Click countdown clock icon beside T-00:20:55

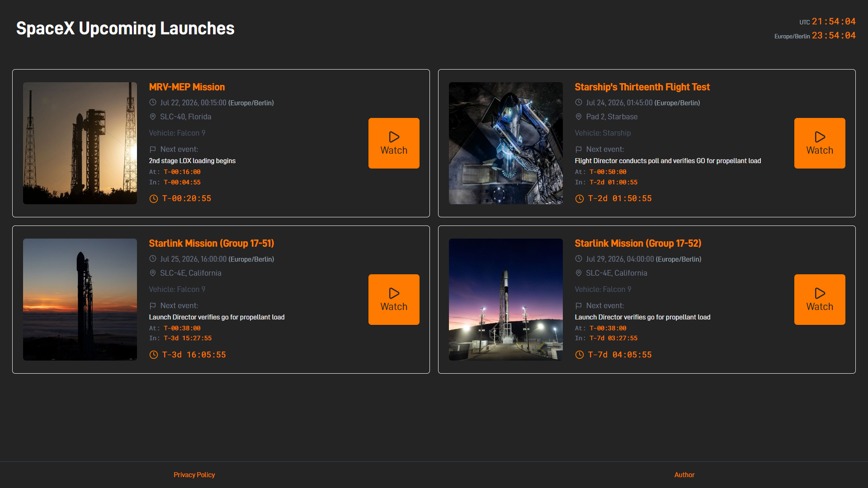pos(154,199)
